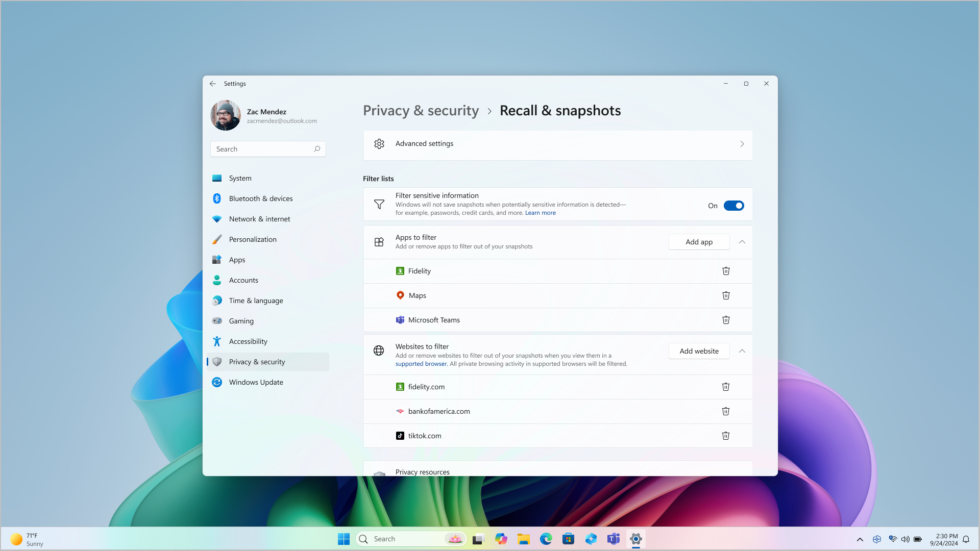Click the Microsoft Teams delete icon
Viewport: 980px width, 551px height.
coord(726,319)
